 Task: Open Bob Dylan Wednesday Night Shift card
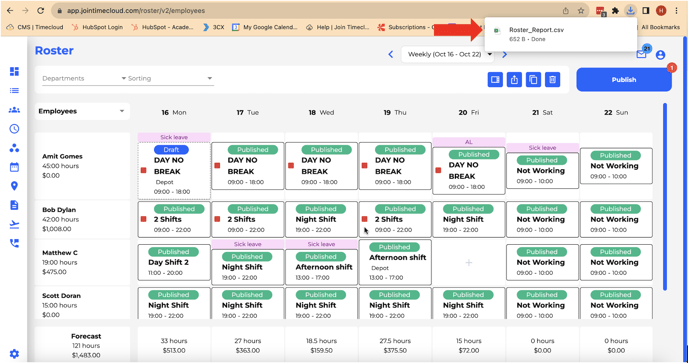coord(321,219)
